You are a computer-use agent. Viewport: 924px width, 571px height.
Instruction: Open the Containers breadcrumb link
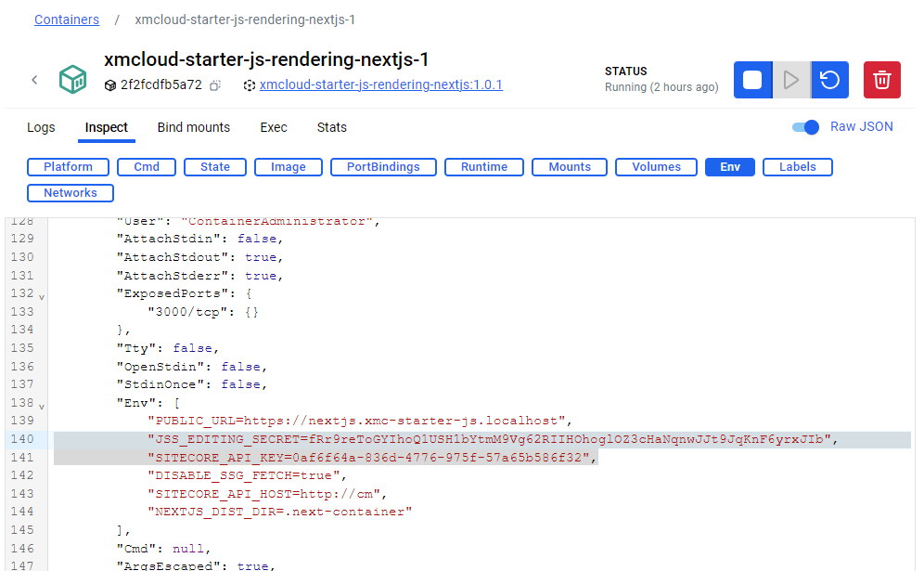pyautogui.click(x=67, y=19)
